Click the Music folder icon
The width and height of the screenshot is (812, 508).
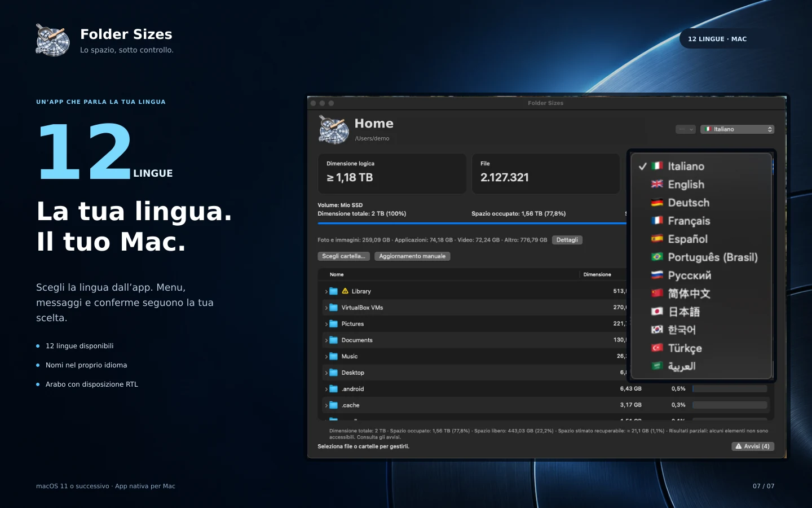click(x=333, y=357)
